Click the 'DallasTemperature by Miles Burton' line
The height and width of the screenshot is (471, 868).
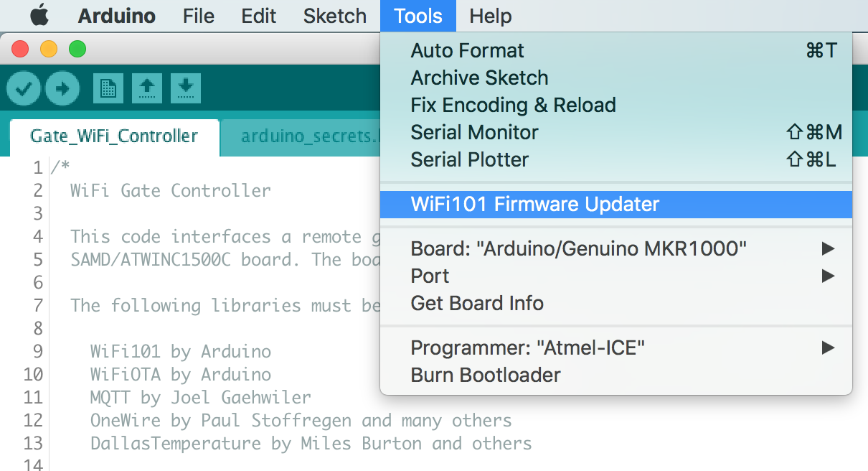311,444
